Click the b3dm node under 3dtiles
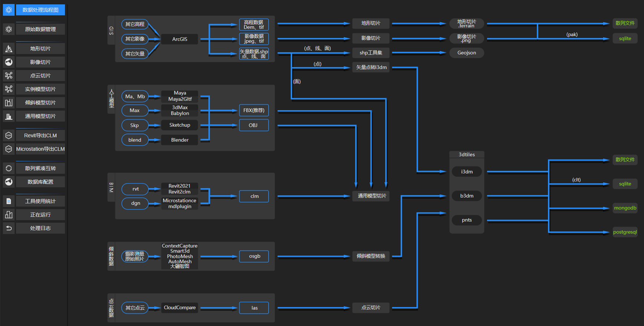644x326 pixels. [x=466, y=196]
